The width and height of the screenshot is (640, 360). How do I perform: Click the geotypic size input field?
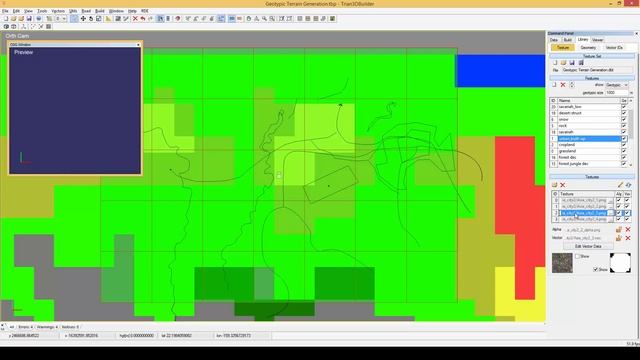[616, 93]
